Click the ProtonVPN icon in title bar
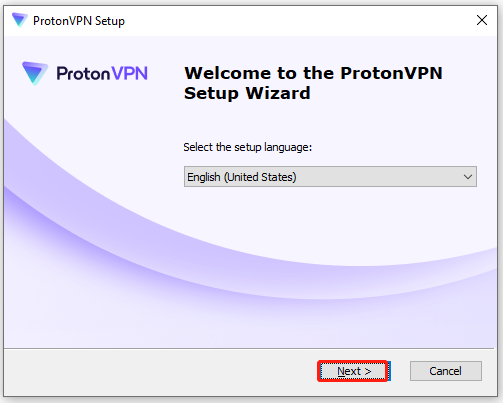 coord(19,20)
